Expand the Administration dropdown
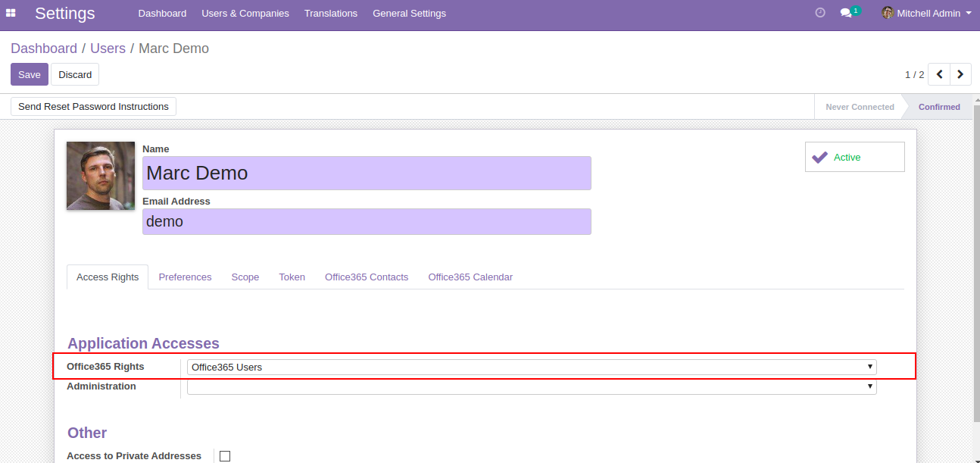The height and width of the screenshot is (463, 980). 532,386
